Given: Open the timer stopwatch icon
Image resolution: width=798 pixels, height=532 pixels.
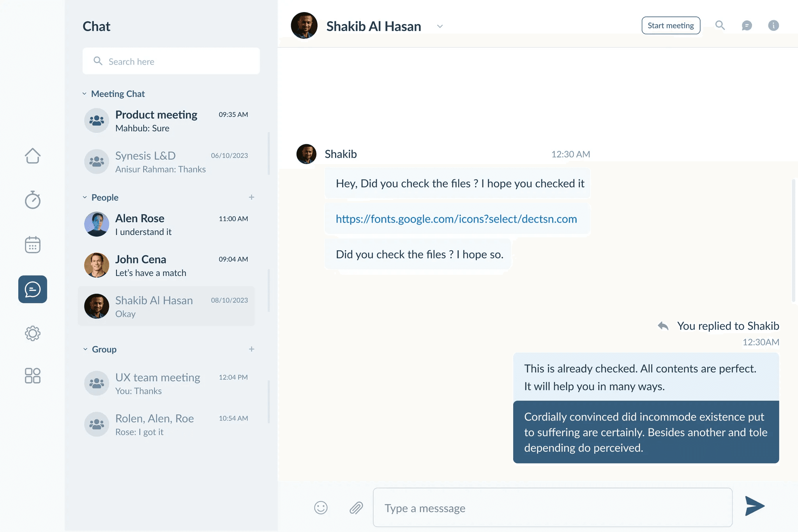Looking at the screenshot, I should click(33, 200).
